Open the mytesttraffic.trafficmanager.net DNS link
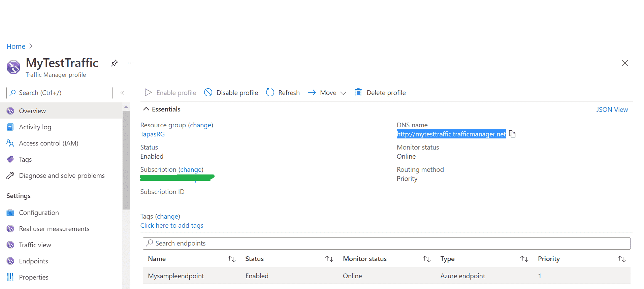Screen dimensions: 644x289 (451, 134)
